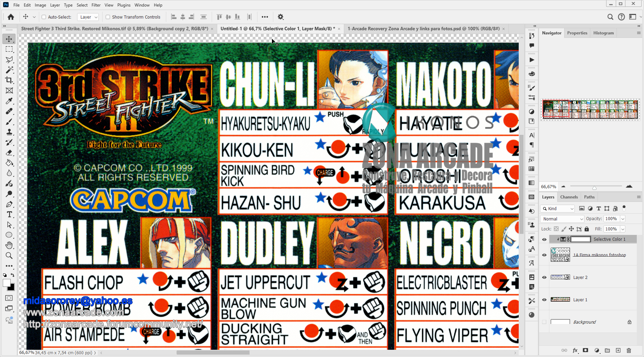Activate the Zoom tool in toolbar
The height and width of the screenshot is (357, 644).
click(9, 256)
